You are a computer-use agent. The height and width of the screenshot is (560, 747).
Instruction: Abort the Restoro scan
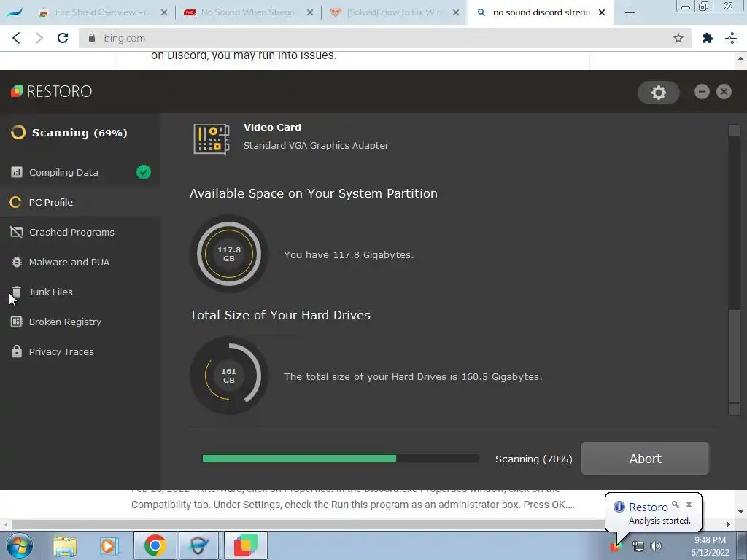click(x=645, y=459)
